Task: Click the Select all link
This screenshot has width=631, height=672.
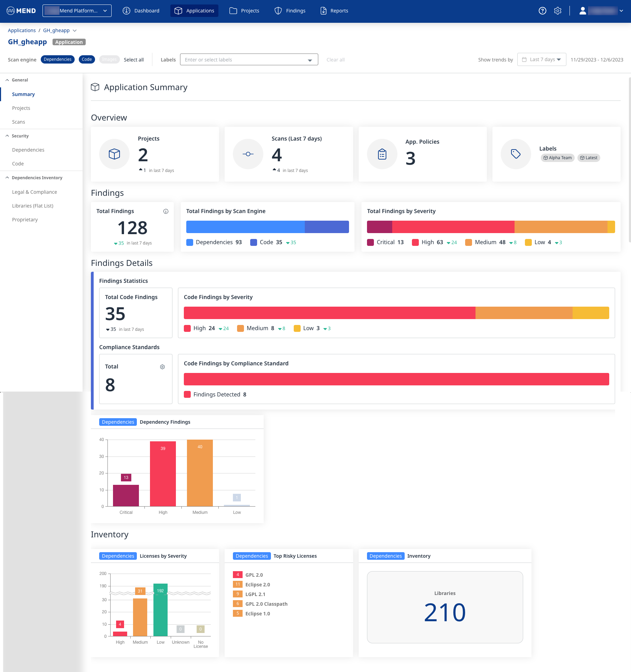Action: click(134, 60)
